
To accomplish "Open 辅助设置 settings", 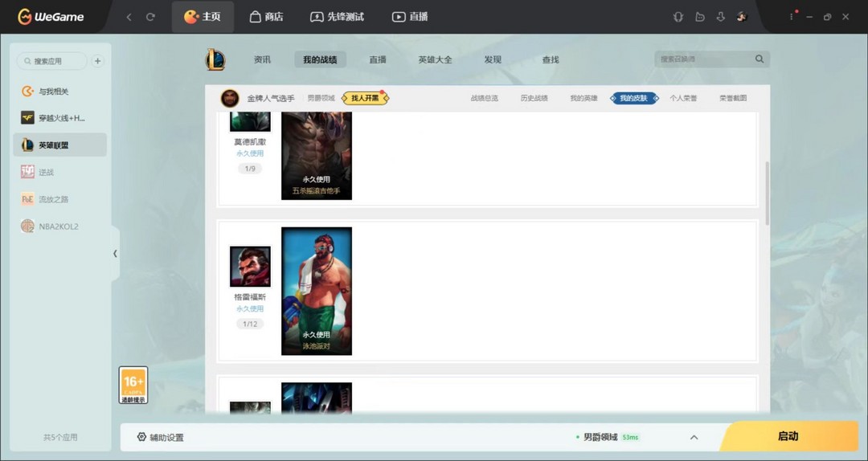I will coord(161,437).
